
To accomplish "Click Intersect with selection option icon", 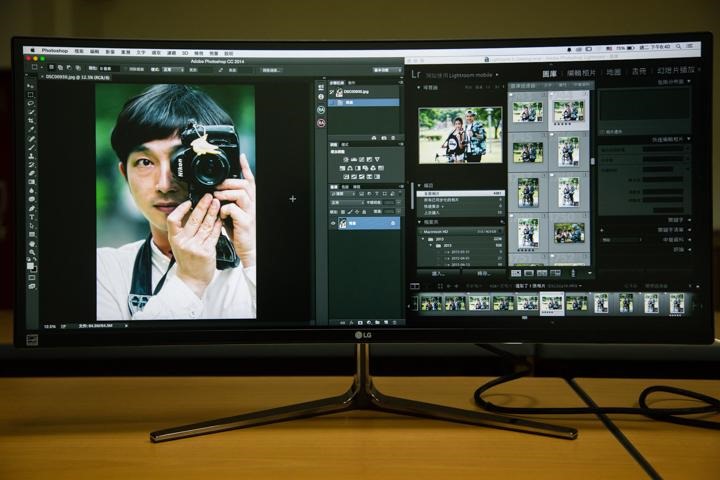I will pyautogui.click(x=78, y=68).
